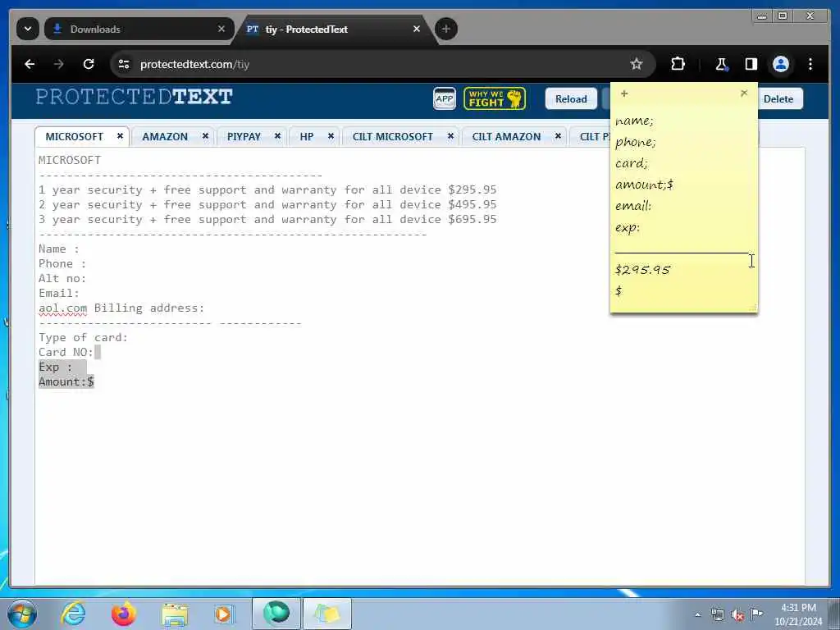Image resolution: width=840 pixels, height=630 pixels.
Task: Open the Chrome profile avatar
Action: (781, 64)
